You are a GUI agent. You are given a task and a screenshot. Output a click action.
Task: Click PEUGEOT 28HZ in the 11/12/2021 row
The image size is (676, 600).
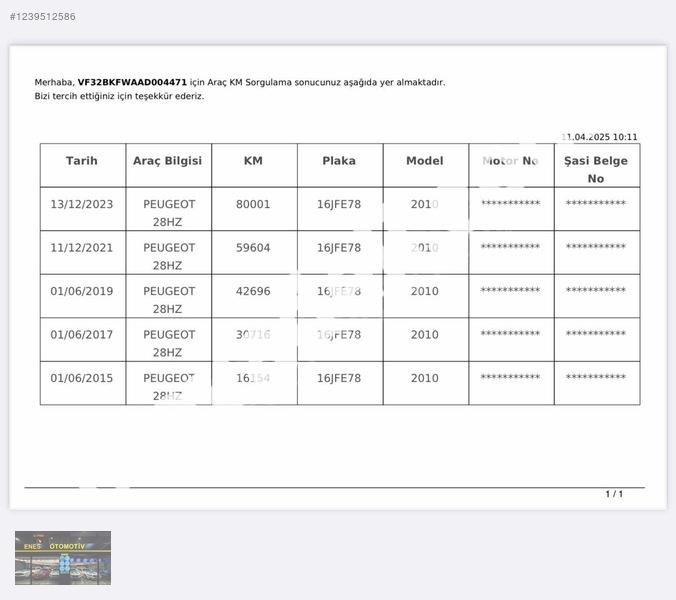coord(169,256)
